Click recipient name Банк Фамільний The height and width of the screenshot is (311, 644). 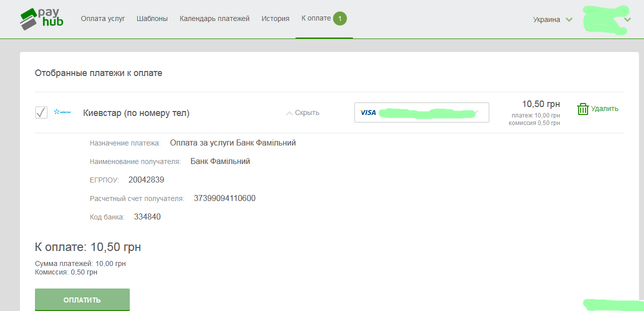tap(220, 161)
